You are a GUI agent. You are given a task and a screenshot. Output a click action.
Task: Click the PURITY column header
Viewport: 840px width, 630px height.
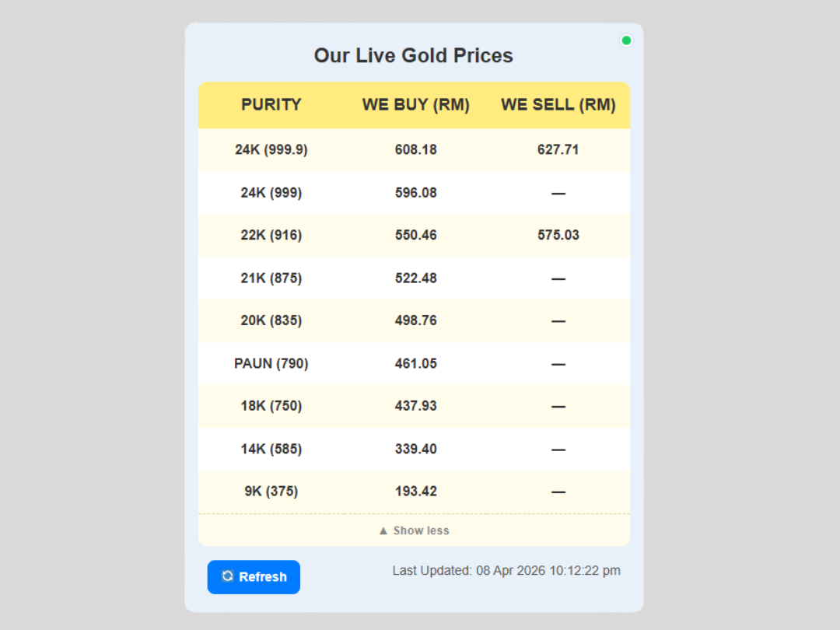(271, 105)
